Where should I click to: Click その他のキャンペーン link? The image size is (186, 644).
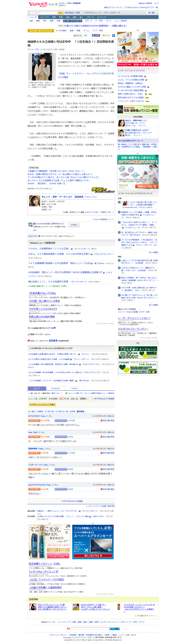click(146, 616)
